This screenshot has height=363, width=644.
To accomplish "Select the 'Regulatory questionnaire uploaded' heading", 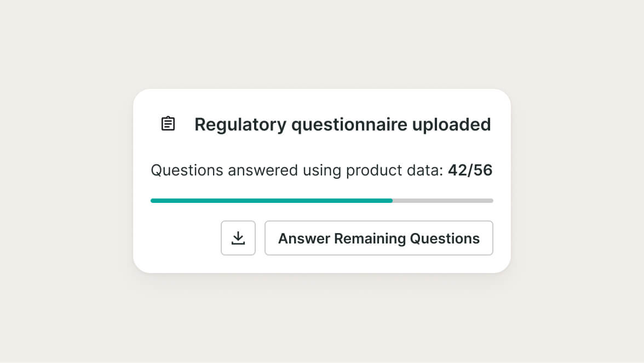I will (x=342, y=124).
